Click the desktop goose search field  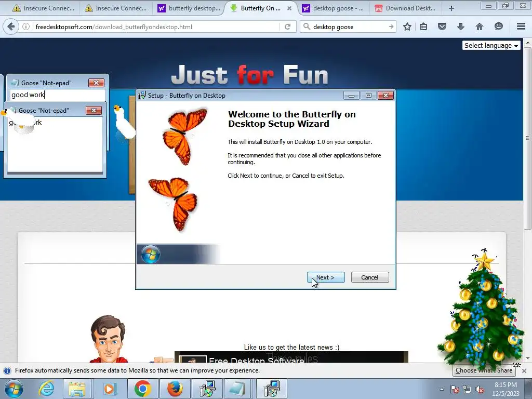[349, 26]
